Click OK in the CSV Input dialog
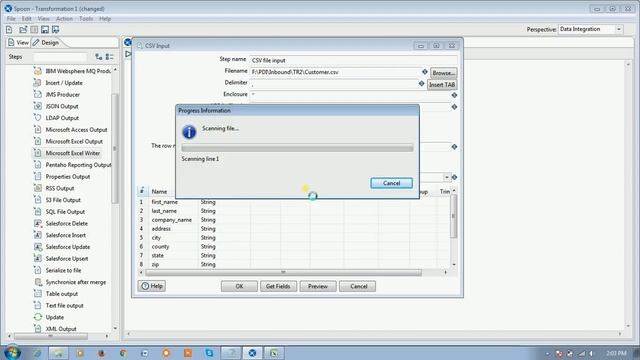 tap(239, 287)
